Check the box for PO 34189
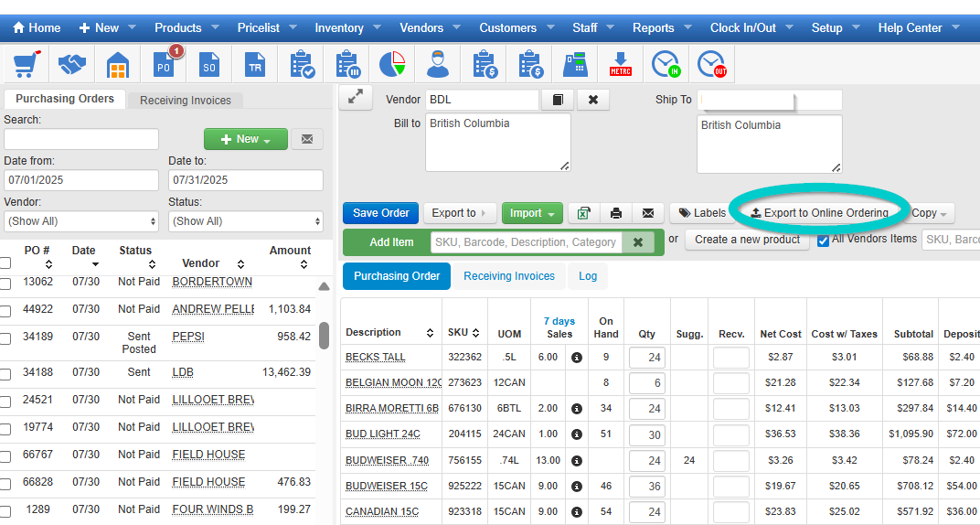Image resolution: width=980 pixels, height=525 pixels. coord(5,338)
